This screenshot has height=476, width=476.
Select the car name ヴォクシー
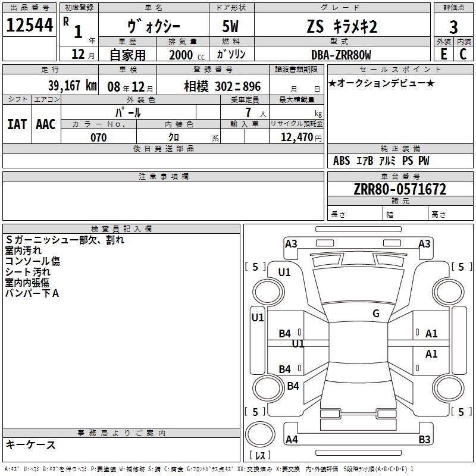pyautogui.click(x=154, y=26)
